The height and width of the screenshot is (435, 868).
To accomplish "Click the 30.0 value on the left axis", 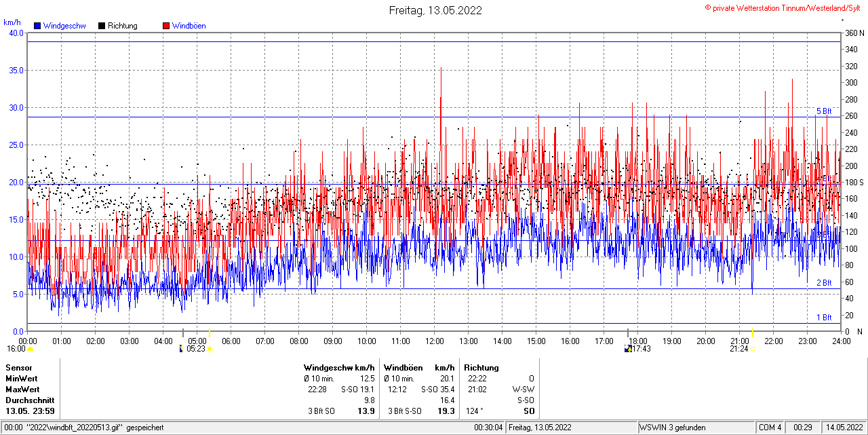I will tap(16, 107).
